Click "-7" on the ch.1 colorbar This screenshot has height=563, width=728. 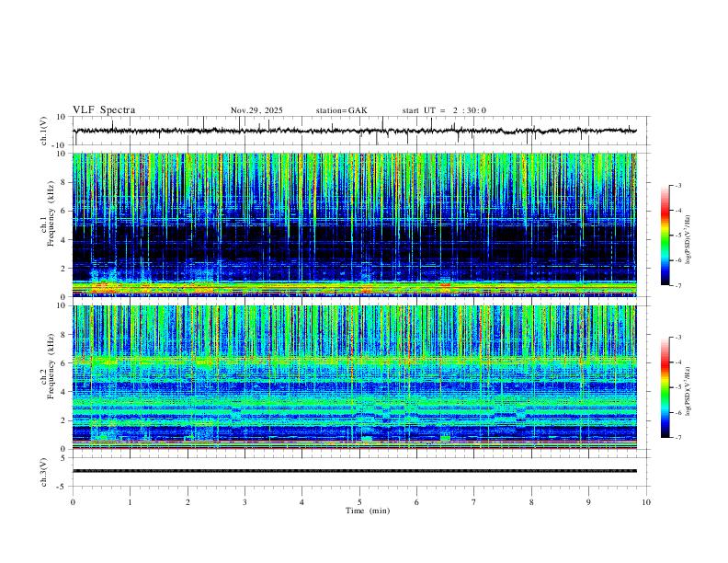click(x=677, y=286)
